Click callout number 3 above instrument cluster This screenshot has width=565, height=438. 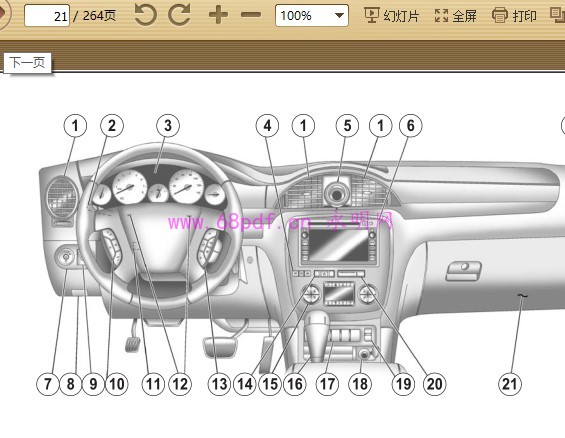click(168, 126)
